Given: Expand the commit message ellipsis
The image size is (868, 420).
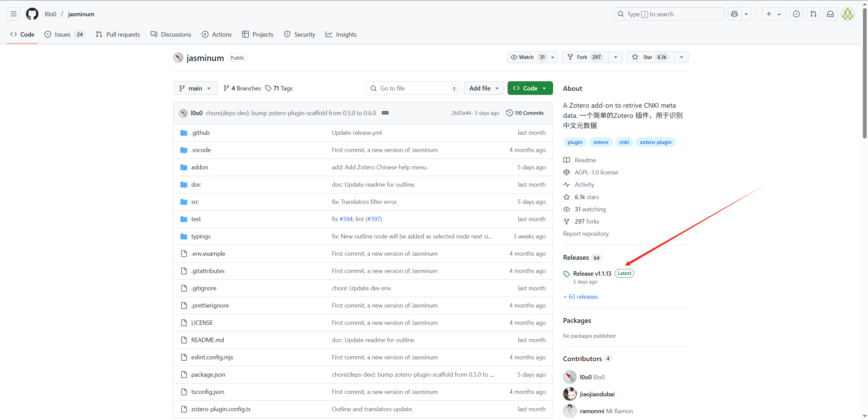Looking at the screenshot, I should [x=385, y=113].
